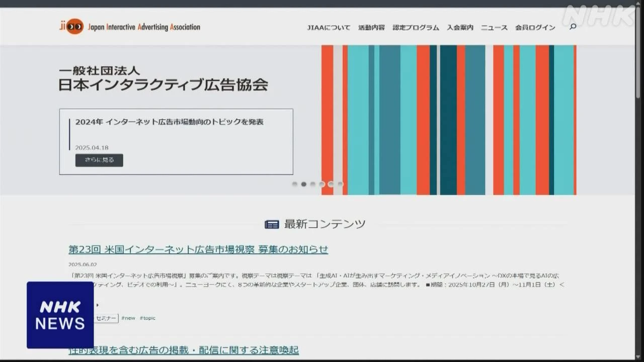The image size is (644, 362).
Task: Select the third carousel slide dot
Action: 313,184
